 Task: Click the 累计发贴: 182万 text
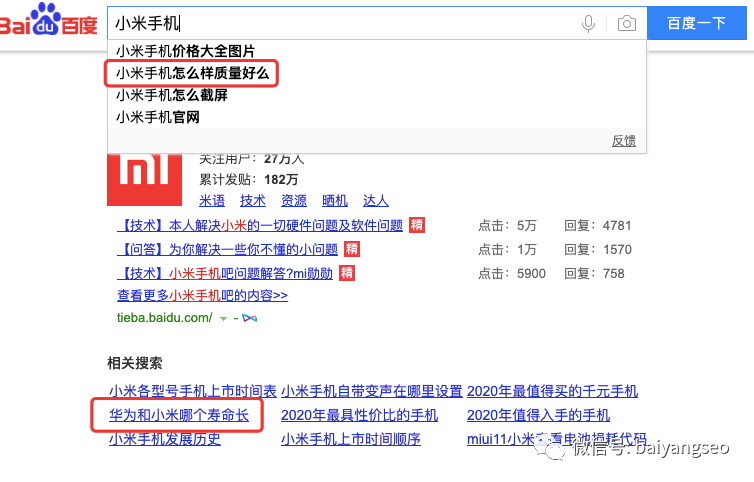[249, 180]
